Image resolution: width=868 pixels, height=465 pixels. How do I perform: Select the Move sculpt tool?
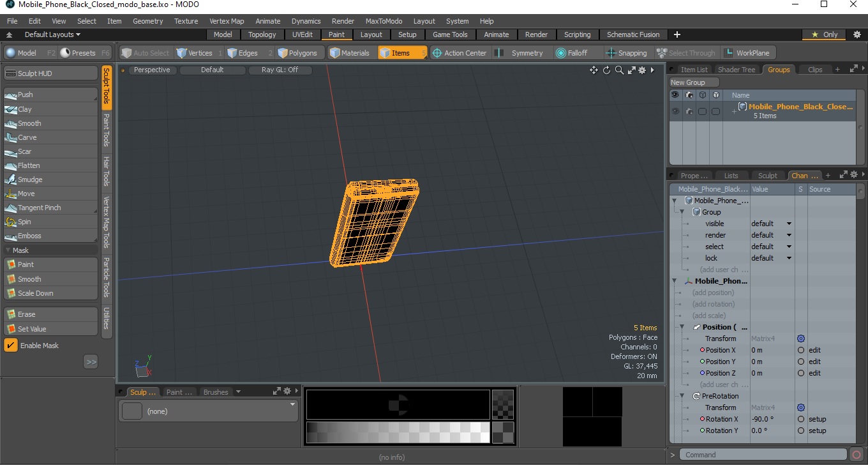click(50, 194)
